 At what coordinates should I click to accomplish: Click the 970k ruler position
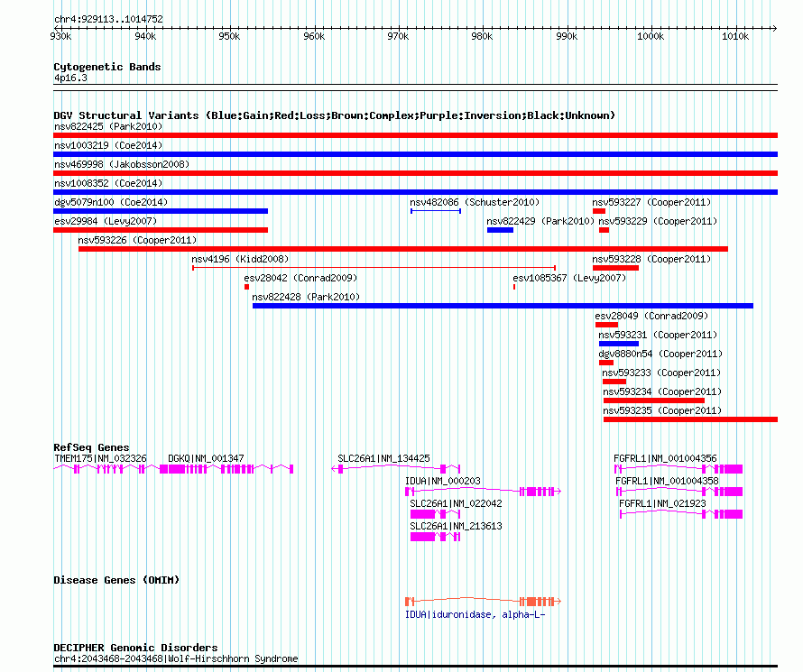click(398, 36)
